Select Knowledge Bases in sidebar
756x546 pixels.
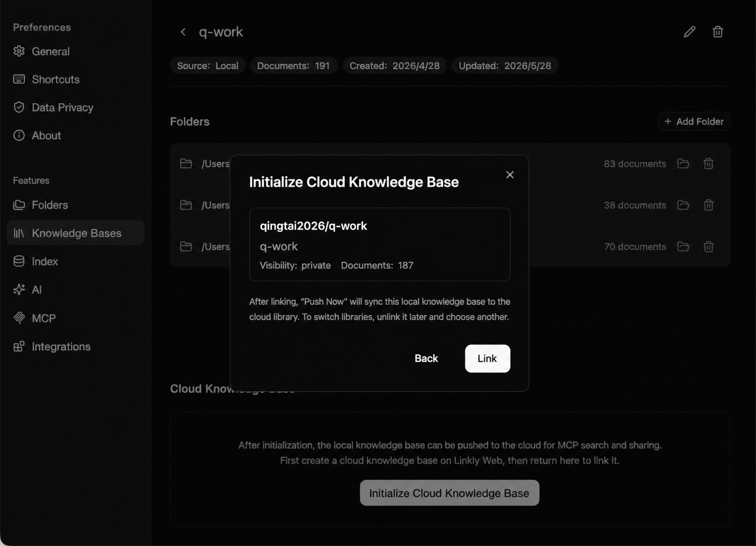(x=76, y=233)
